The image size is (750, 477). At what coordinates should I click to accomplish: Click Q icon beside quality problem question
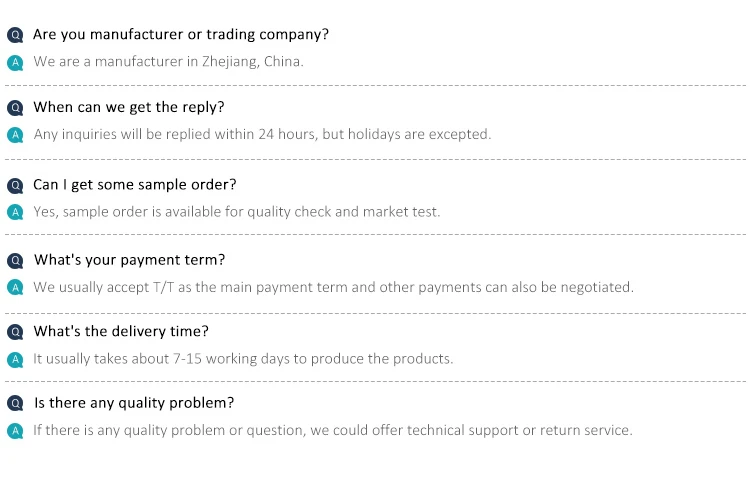pyautogui.click(x=15, y=404)
